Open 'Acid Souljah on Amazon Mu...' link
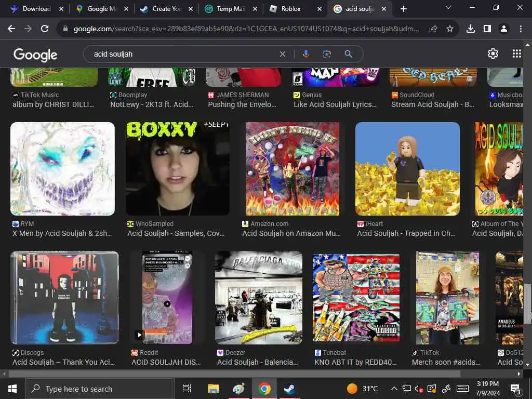Image resolution: width=532 pixels, height=399 pixels. tap(291, 233)
